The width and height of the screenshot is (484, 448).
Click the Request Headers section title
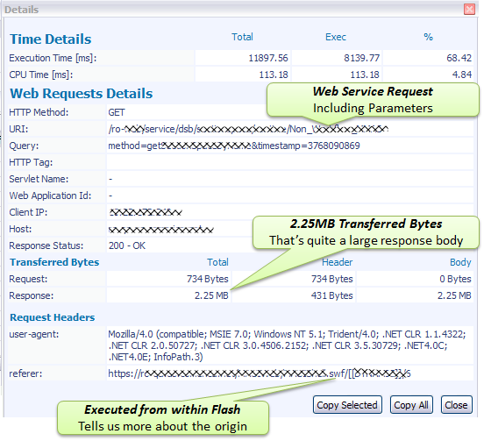coord(52,317)
